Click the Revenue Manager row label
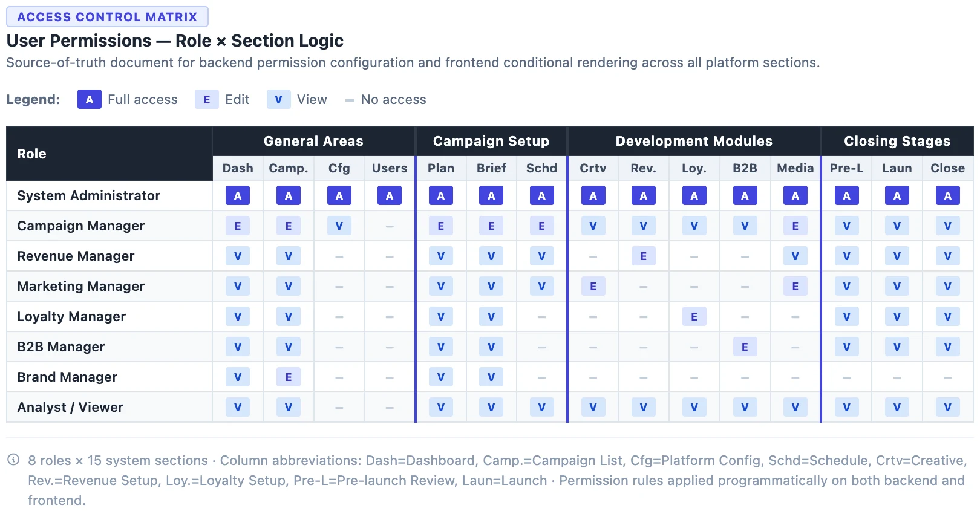 (x=76, y=256)
